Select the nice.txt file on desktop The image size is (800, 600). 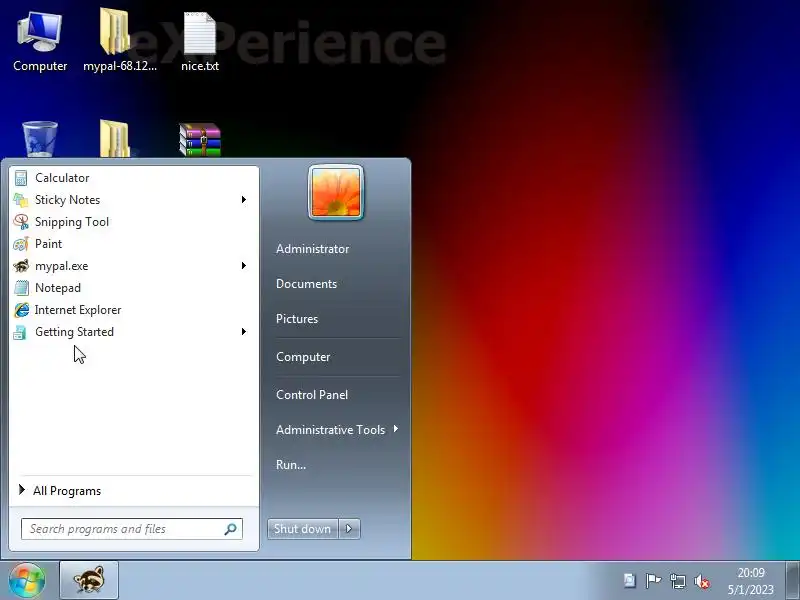200,42
